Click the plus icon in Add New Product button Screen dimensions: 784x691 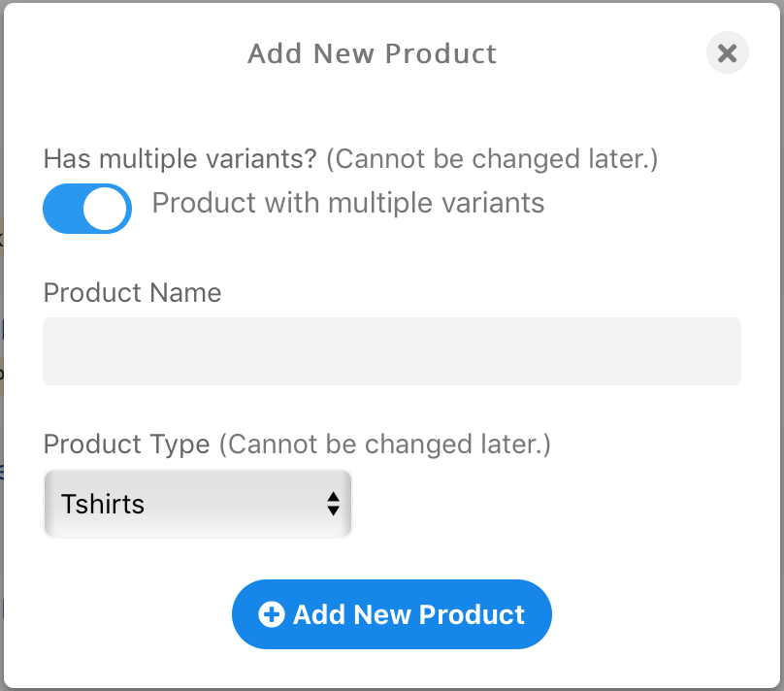click(272, 614)
